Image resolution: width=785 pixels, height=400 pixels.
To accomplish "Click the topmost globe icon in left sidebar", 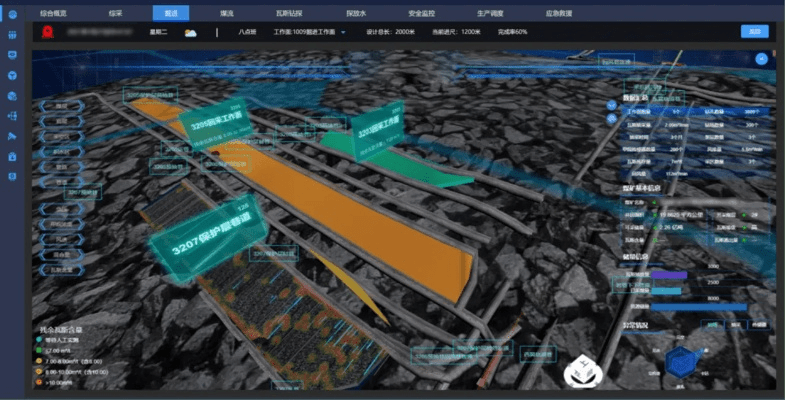I will click(x=11, y=14).
